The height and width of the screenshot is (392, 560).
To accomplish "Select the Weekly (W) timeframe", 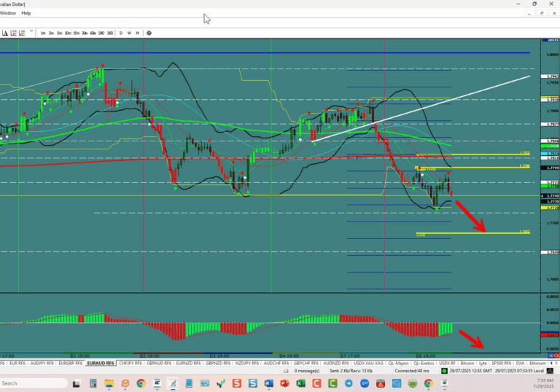I will click(x=129, y=34).
